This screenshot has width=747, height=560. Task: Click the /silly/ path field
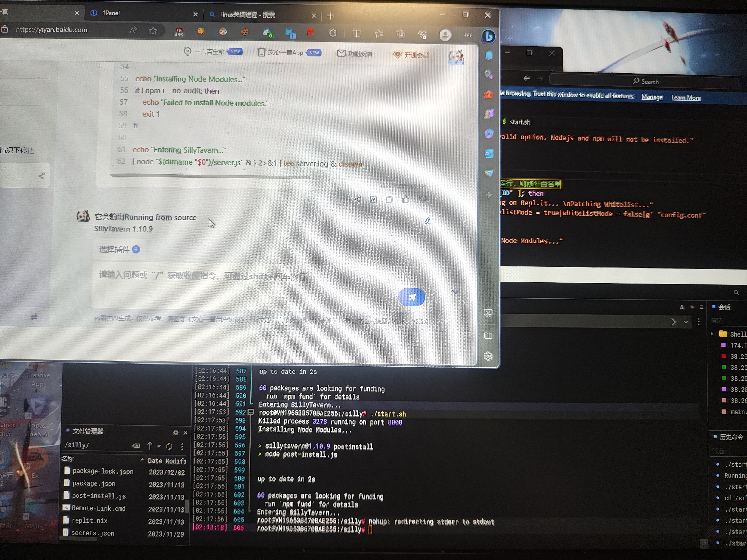pos(96,445)
